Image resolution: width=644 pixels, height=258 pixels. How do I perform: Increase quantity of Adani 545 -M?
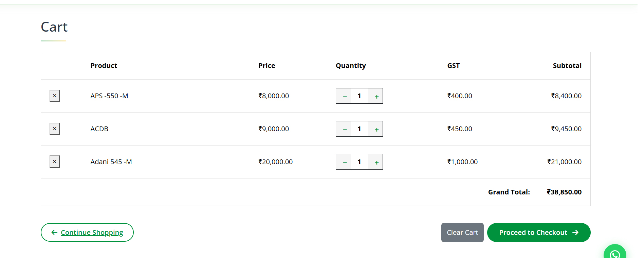coord(376,162)
